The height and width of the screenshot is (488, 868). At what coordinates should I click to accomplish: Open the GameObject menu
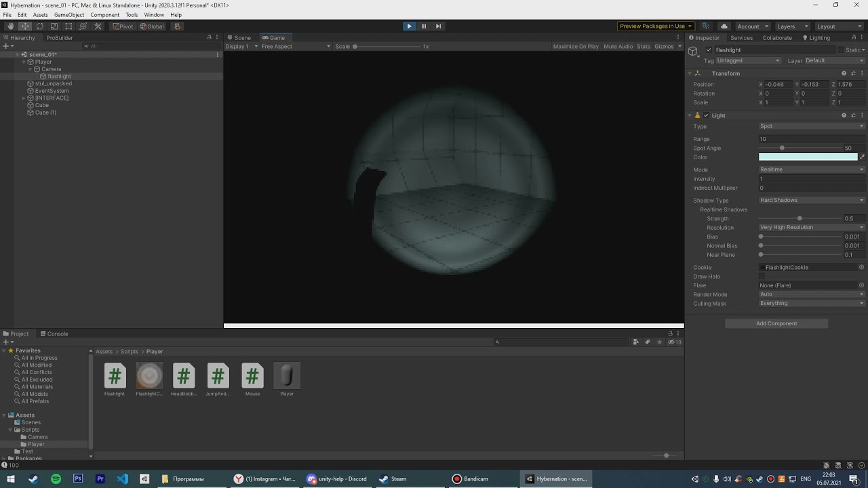coord(69,14)
